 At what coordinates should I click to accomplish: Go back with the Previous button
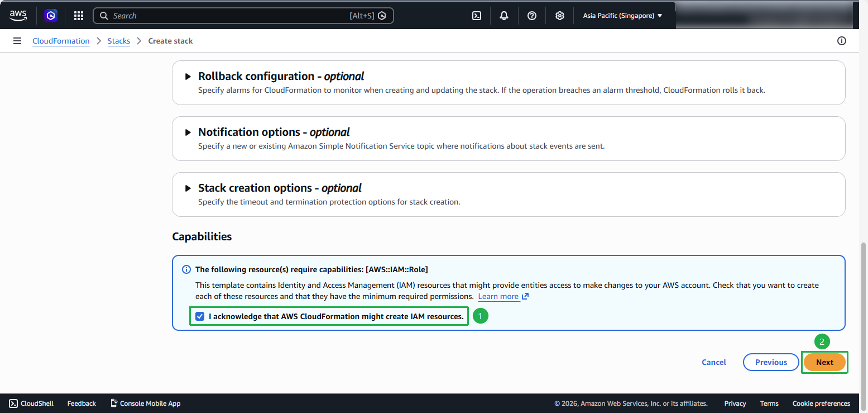pyautogui.click(x=771, y=362)
